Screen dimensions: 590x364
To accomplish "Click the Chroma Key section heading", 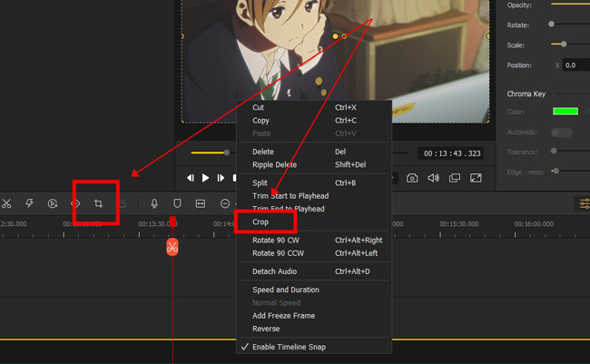I will pos(526,93).
